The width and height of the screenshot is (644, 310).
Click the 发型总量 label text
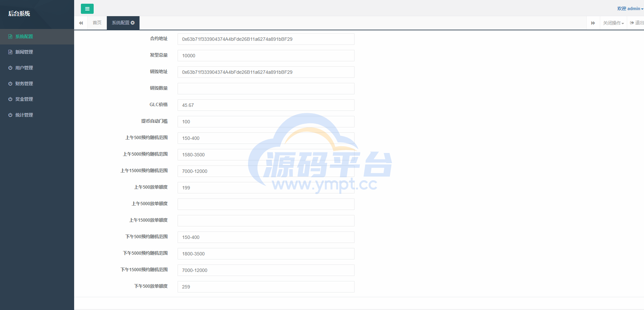click(x=159, y=55)
